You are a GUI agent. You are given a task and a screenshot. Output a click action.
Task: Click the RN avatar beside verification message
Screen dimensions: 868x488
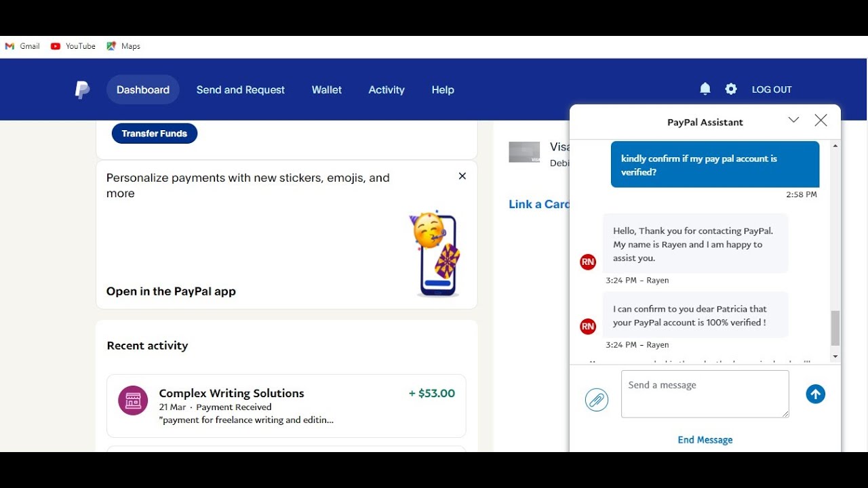[588, 327]
